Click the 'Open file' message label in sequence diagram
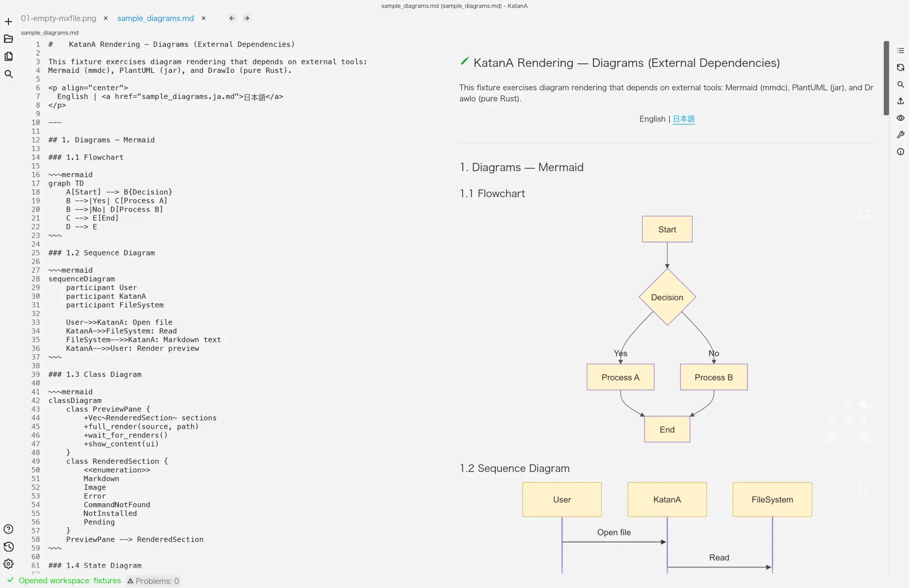 coord(614,532)
